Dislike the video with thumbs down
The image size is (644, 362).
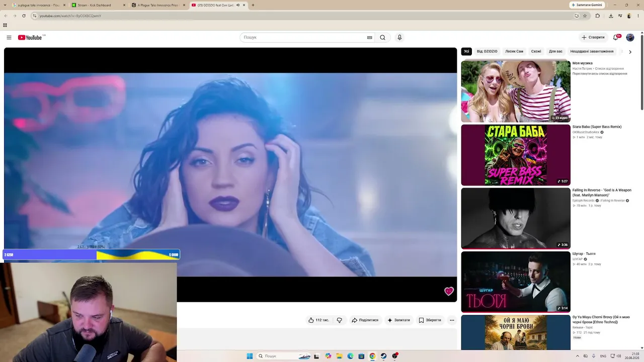click(340, 320)
